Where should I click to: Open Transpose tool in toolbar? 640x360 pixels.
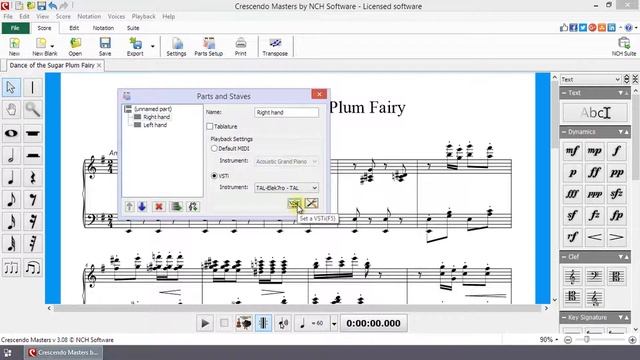pos(275,47)
